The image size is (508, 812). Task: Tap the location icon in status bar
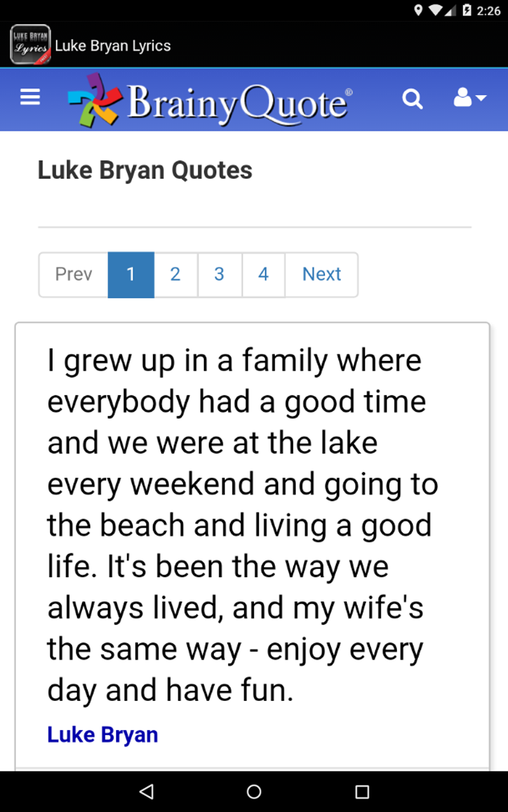(418, 10)
